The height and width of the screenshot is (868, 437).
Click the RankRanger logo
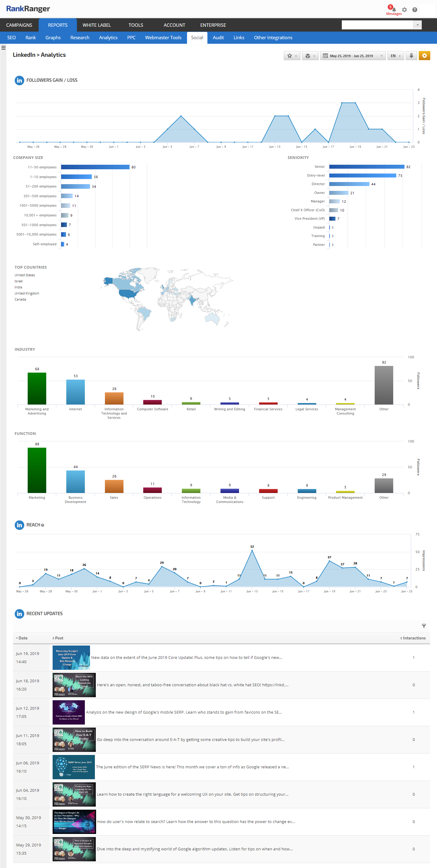coord(28,9)
